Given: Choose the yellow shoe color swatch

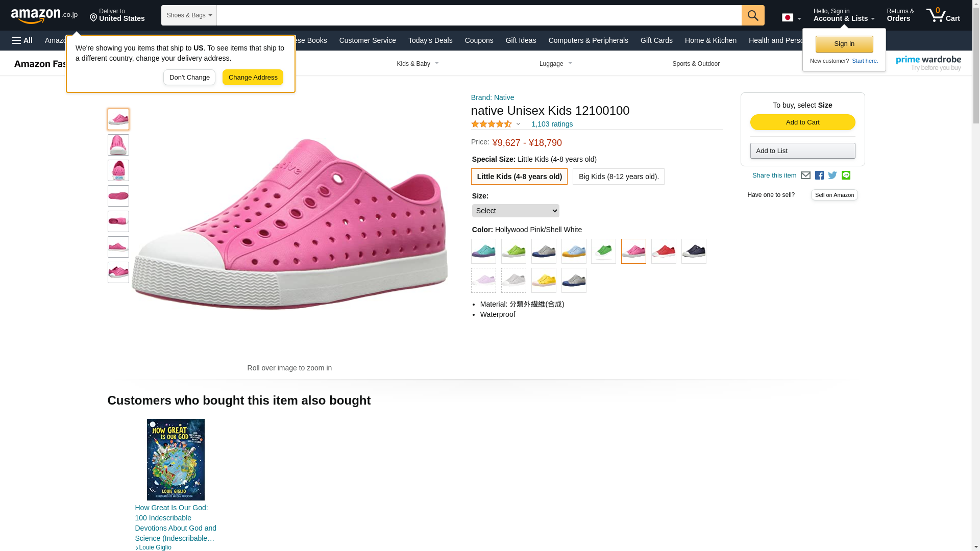Looking at the screenshot, I should click(544, 281).
